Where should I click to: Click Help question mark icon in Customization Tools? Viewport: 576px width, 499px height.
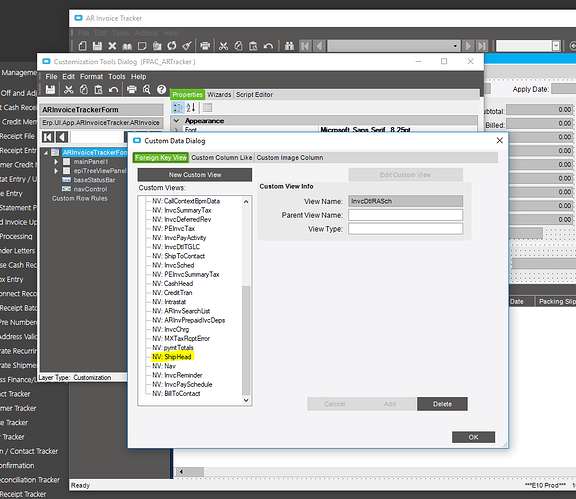(162, 89)
